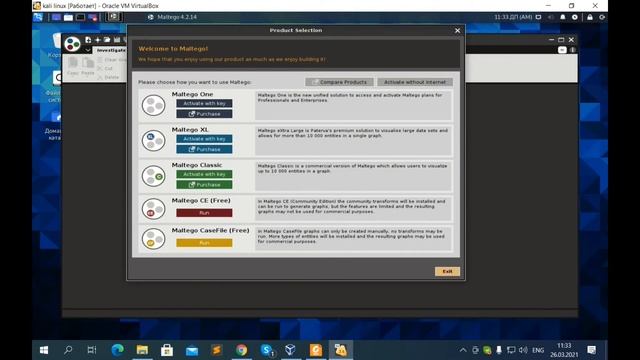640x360 pixels.
Task: Click the Maltego Classic product logo
Action: click(153, 176)
